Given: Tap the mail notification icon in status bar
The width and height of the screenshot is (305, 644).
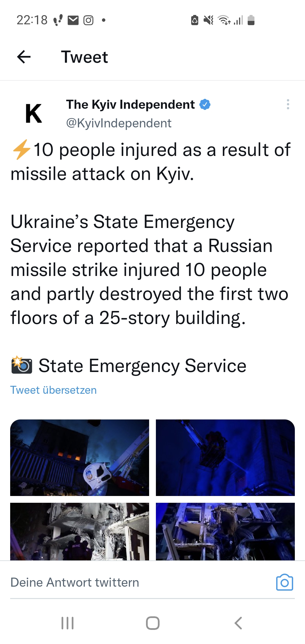Looking at the screenshot, I should click(73, 20).
